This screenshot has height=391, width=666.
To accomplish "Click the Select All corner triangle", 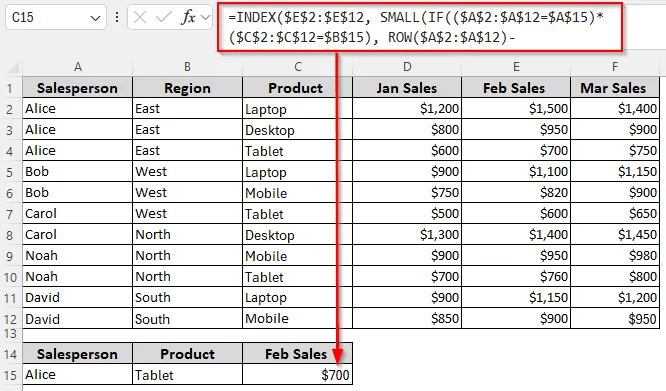I will coord(13,67).
